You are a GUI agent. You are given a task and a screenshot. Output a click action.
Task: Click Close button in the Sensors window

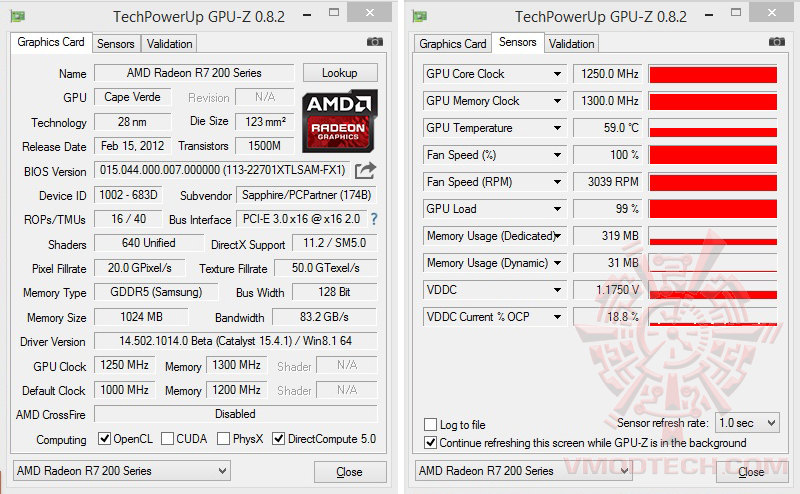(750, 471)
